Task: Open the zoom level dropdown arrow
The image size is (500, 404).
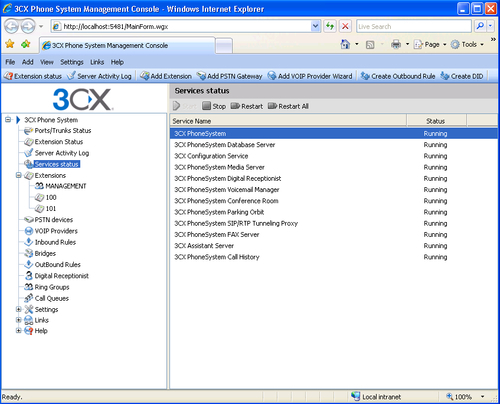Action: click(x=482, y=397)
